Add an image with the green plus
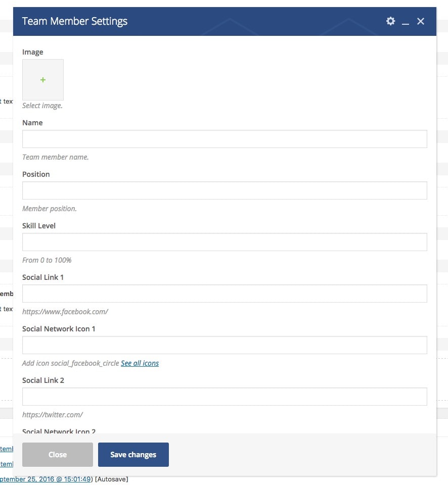Viewport: 448px width, 487px height. (x=43, y=80)
